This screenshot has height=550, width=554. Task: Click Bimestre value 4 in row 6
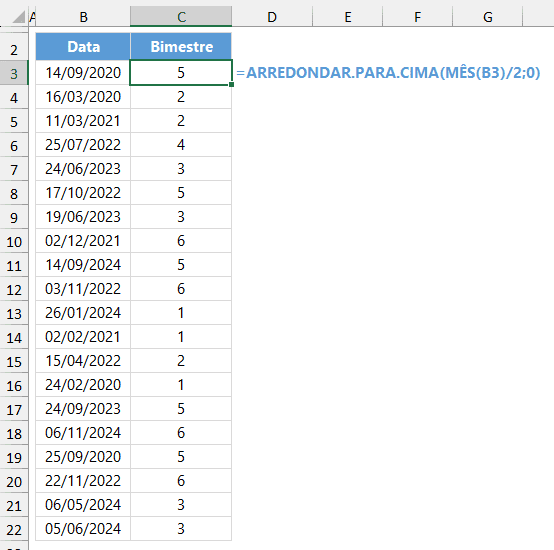[x=181, y=145]
